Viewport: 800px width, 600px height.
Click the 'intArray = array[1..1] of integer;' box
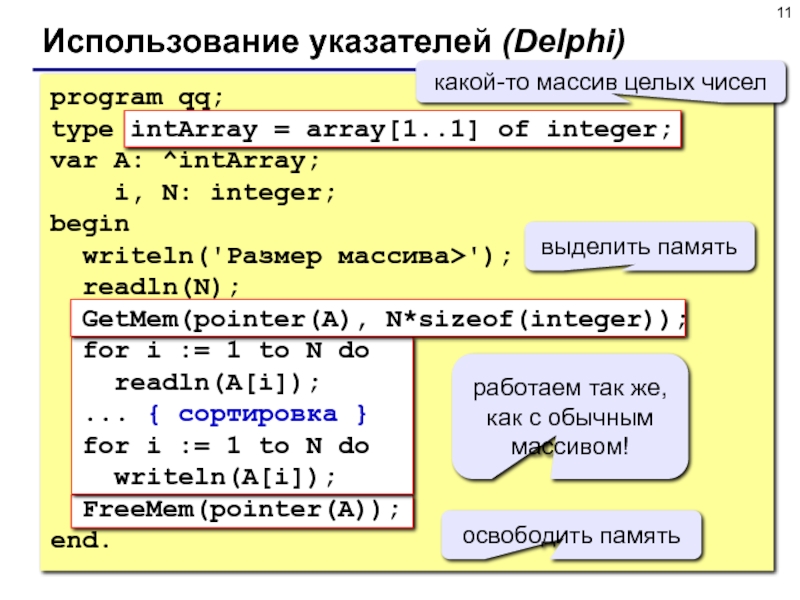(x=402, y=130)
